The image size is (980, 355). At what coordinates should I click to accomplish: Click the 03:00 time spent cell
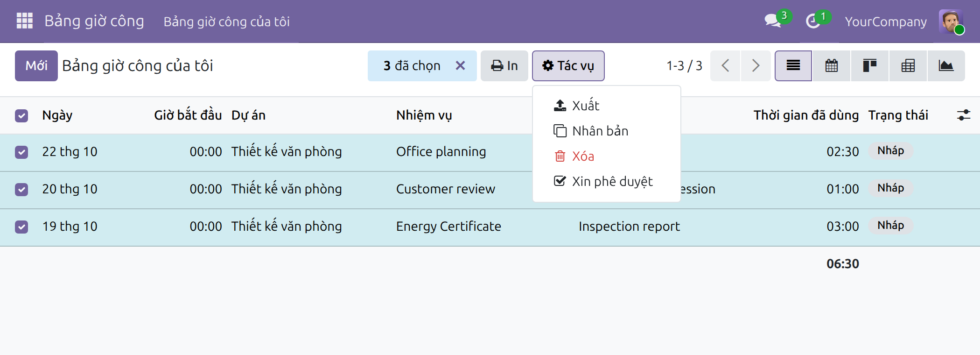843,227
